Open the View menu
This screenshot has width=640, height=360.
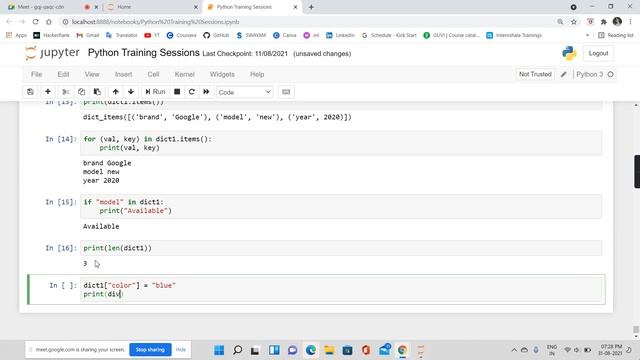point(92,74)
